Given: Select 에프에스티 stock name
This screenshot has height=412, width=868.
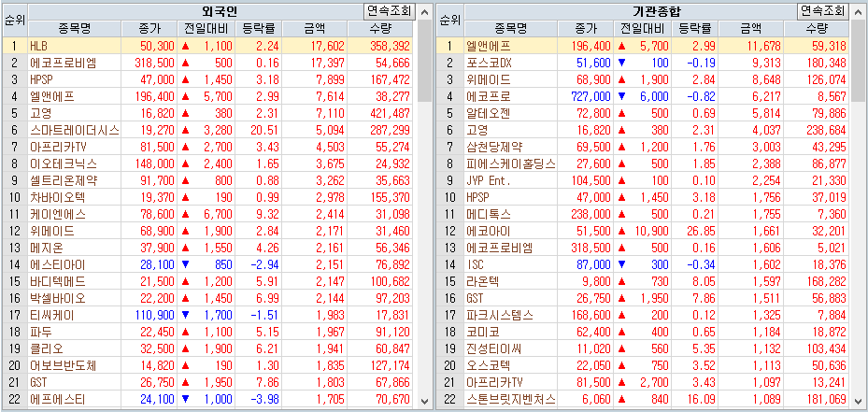Looking at the screenshot, I should pos(58,398).
